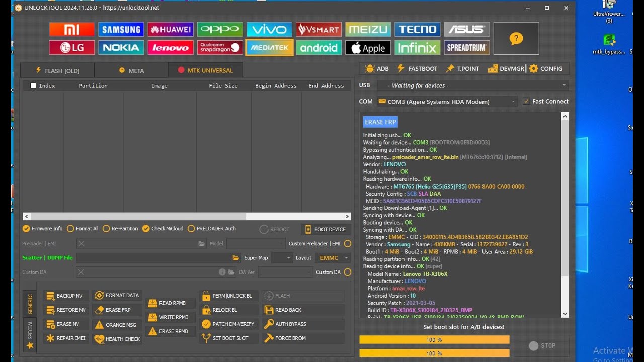The image size is (644, 362).
Task: Click the ERASE FRP operation button
Action: pos(117,310)
